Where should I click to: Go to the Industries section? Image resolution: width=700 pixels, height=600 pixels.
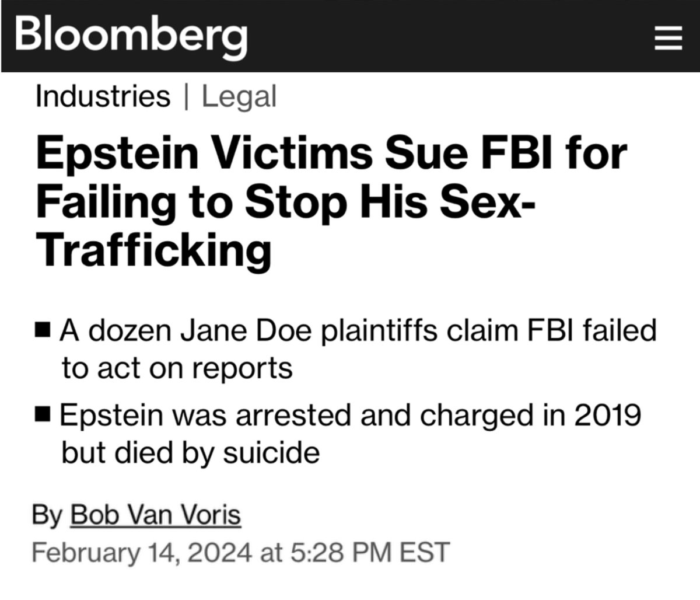pos(103,96)
